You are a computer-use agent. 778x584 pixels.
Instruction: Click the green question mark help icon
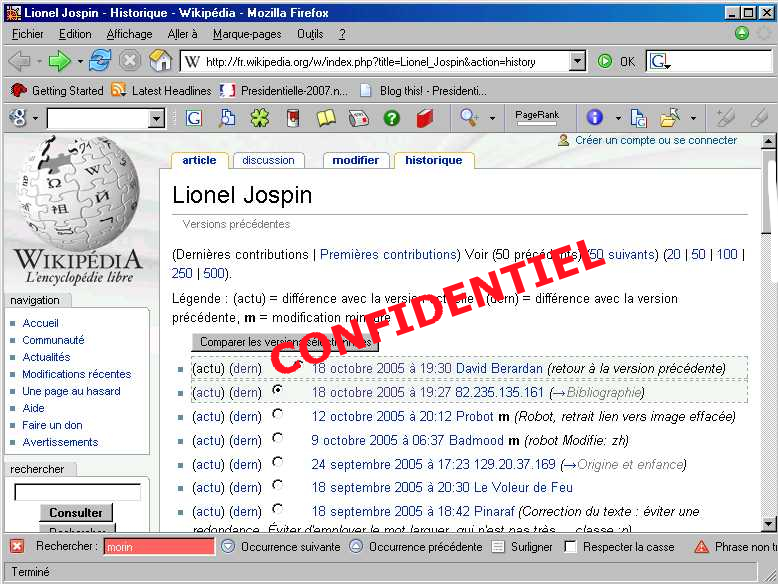click(x=391, y=118)
